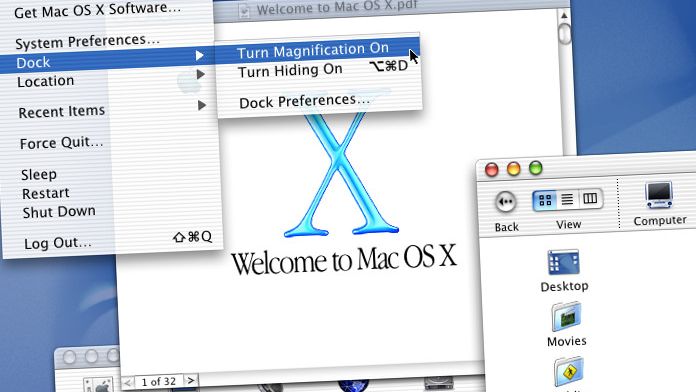Choose Restart from the Apple menu
This screenshot has width=696, height=392.
[46, 193]
